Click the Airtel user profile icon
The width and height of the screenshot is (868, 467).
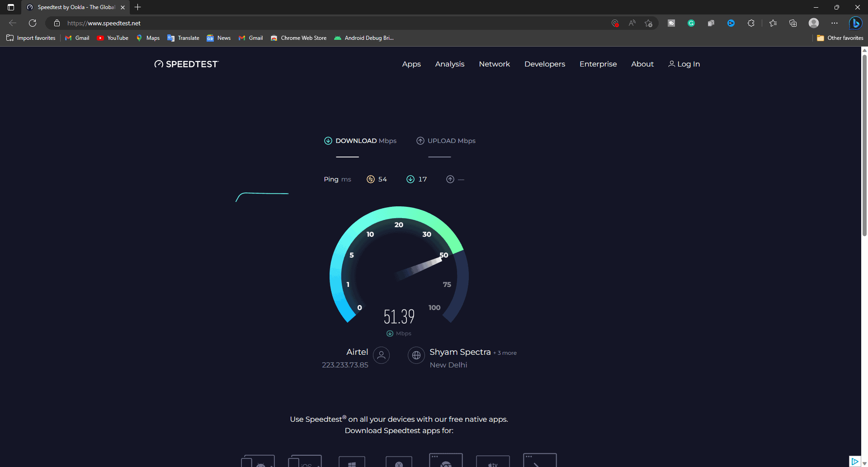[381, 355]
